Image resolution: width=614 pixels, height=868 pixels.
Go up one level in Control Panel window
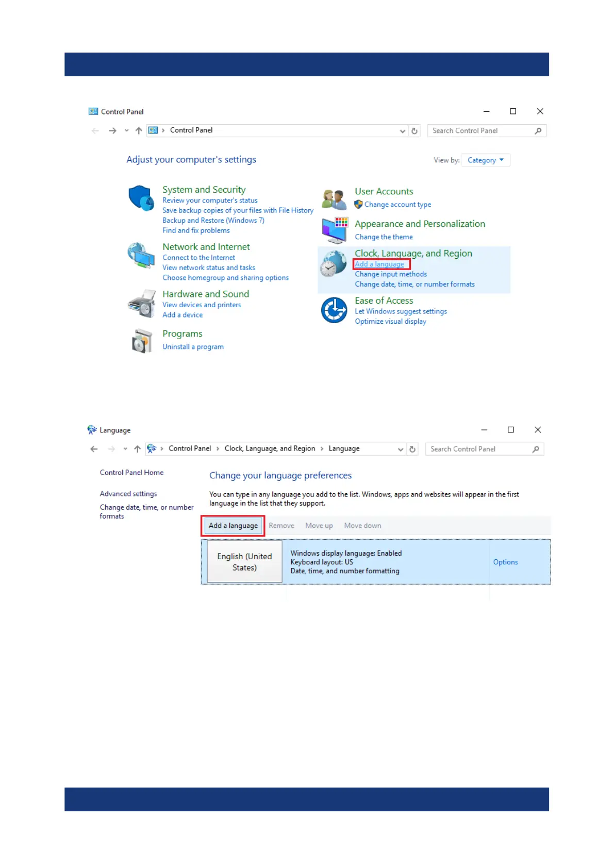coord(139,131)
